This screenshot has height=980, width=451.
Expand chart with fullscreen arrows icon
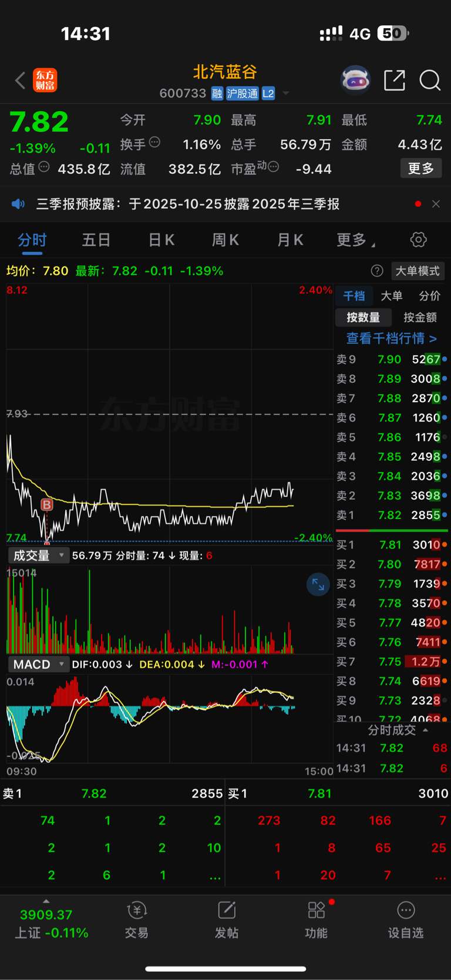(318, 584)
